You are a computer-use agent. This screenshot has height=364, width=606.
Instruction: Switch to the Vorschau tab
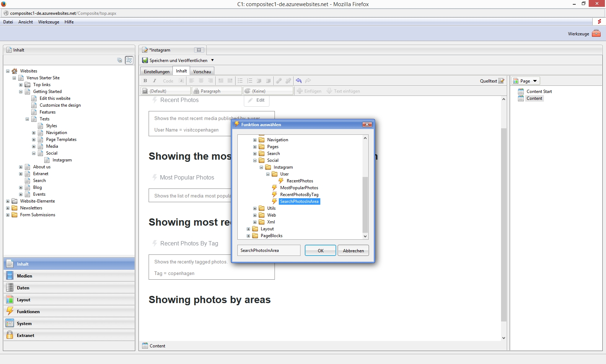(x=202, y=71)
